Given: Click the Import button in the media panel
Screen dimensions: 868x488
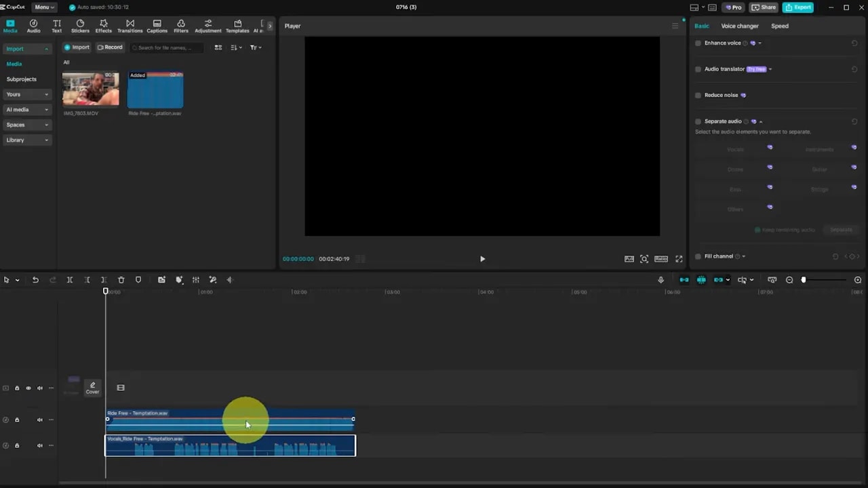Looking at the screenshot, I should coord(77,47).
